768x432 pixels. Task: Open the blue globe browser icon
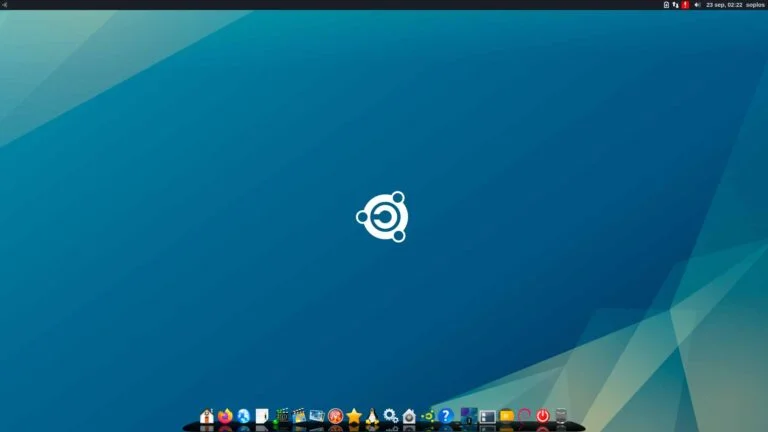click(x=243, y=416)
